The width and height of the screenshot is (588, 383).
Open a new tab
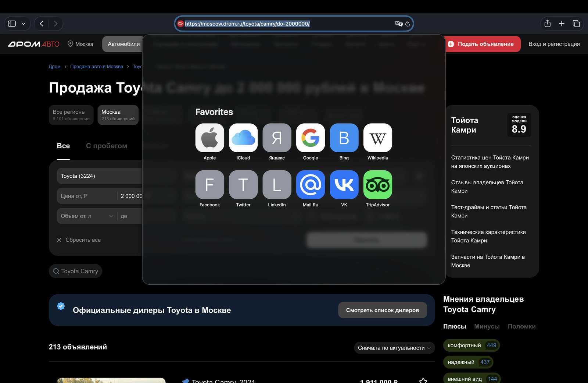tap(562, 24)
